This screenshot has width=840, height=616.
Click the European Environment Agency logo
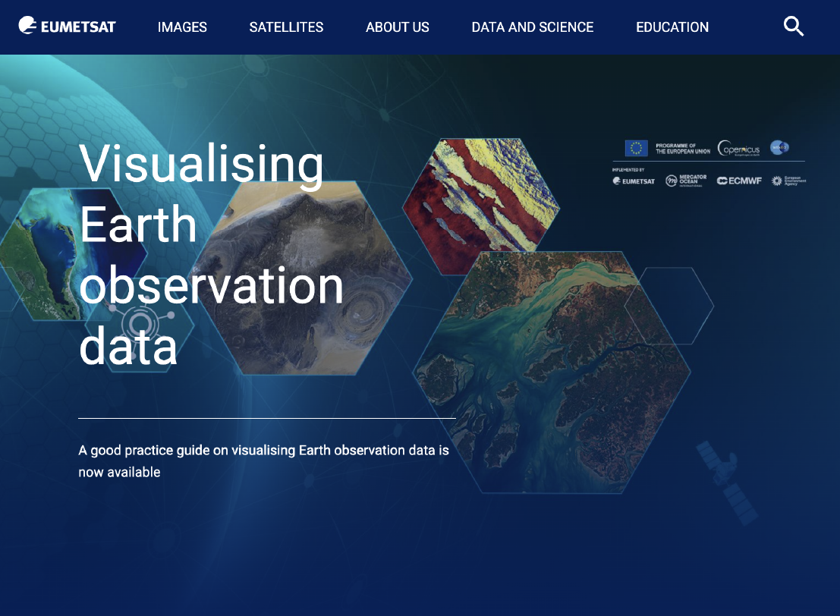point(788,181)
